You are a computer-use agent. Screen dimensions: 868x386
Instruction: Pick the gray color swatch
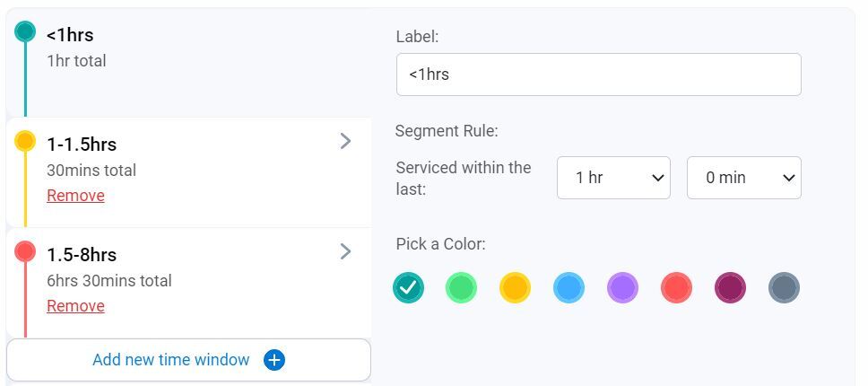(784, 287)
